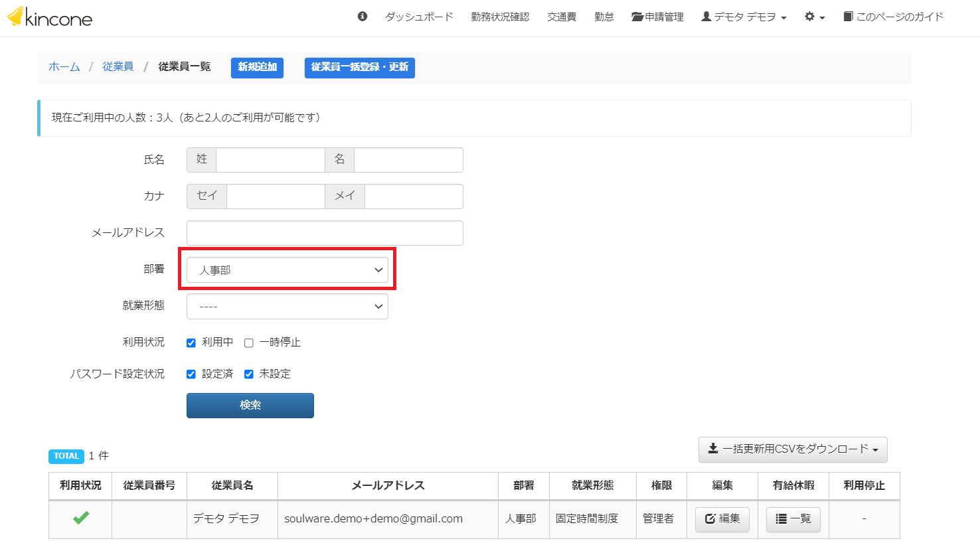Screen dimensions: 980x547
Task: Open the gear settings menu
Action: point(815,17)
